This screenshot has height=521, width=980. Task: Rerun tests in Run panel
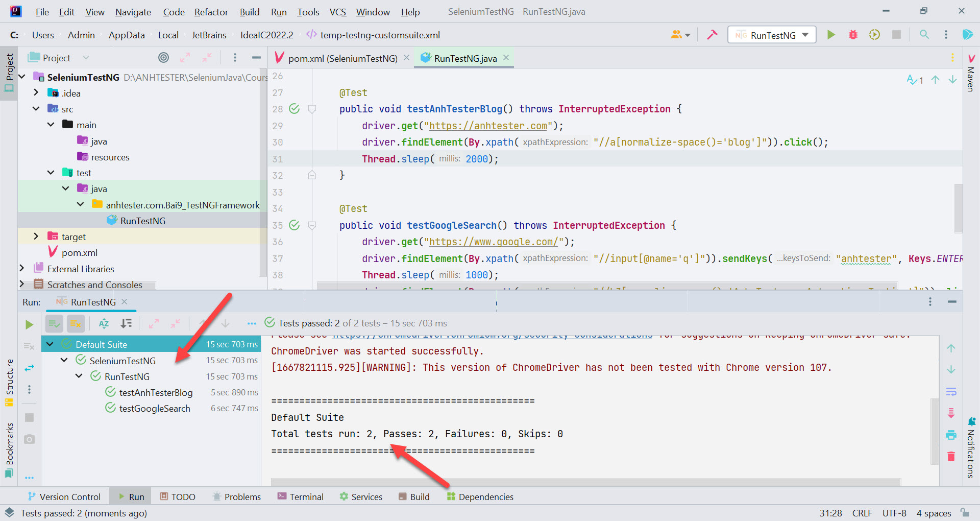point(29,324)
